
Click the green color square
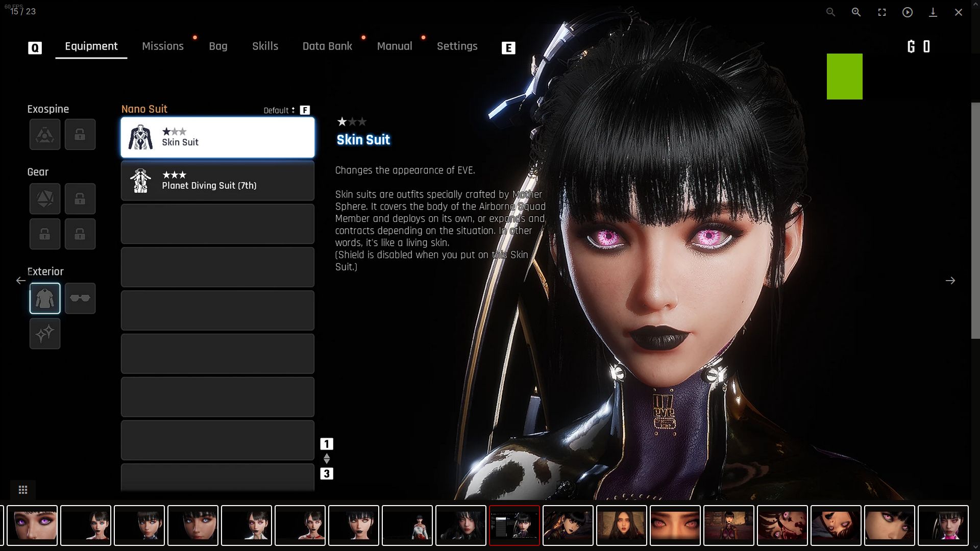click(x=845, y=77)
